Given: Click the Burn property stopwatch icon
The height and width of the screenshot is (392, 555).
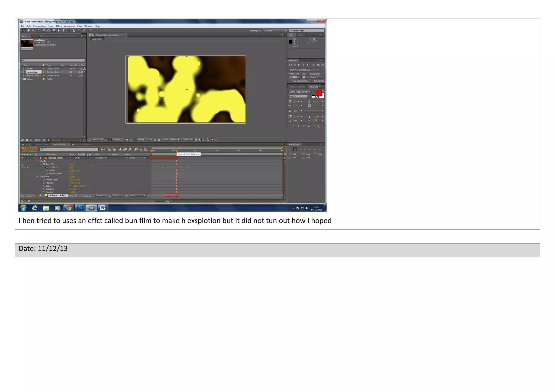Looking at the screenshot, I should click(x=47, y=167).
